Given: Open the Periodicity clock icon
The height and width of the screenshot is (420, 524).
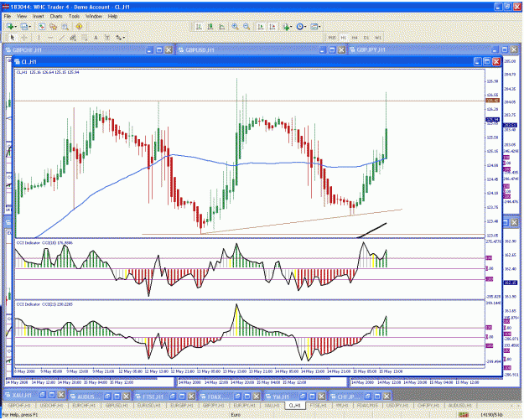Looking at the screenshot, I should [x=300, y=26].
